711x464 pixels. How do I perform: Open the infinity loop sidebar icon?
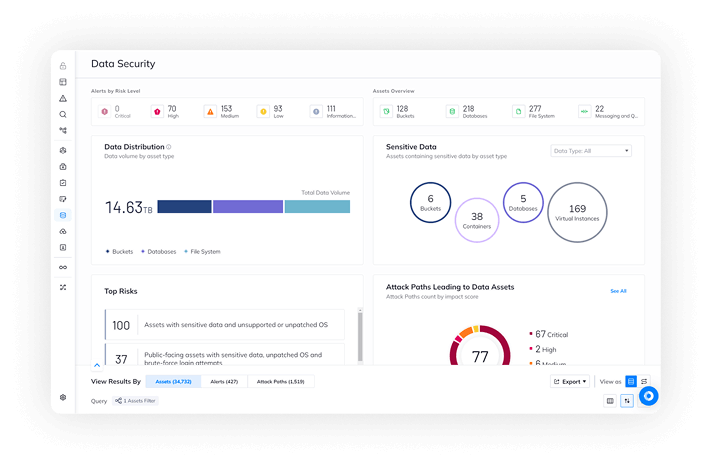(63, 267)
